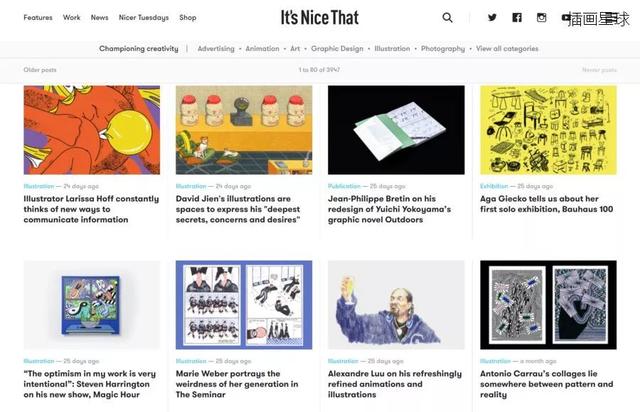Image resolution: width=640 pixels, height=412 pixels.
Task: Select the Graphic Design category
Action: [337, 49]
